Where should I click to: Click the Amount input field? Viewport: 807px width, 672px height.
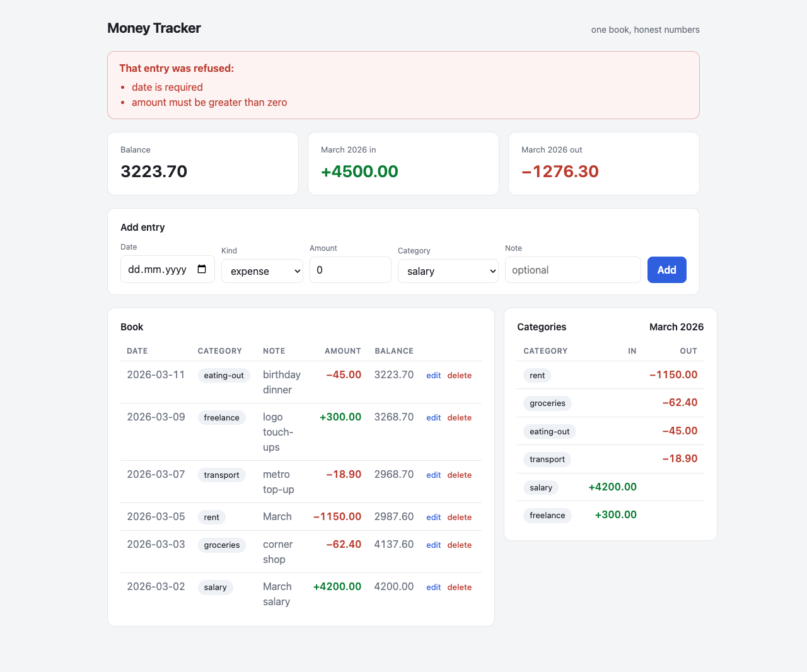[351, 270]
